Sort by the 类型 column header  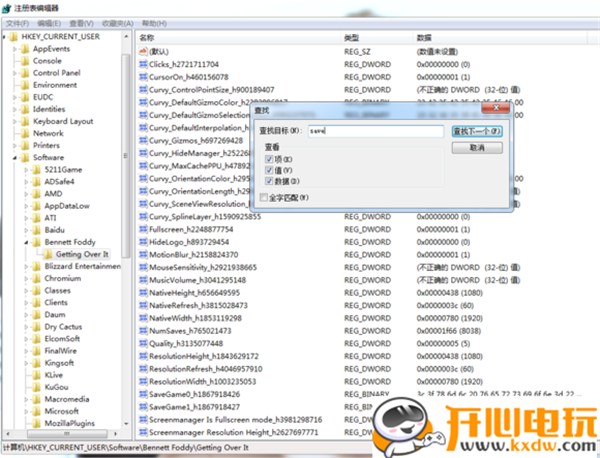pyautogui.click(x=377, y=37)
